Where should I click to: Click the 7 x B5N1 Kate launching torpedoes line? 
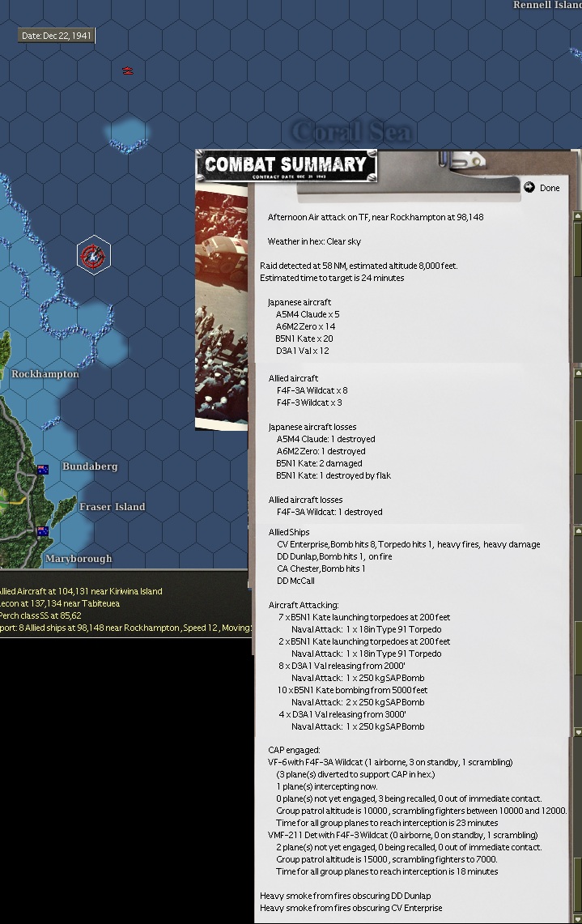pos(364,617)
